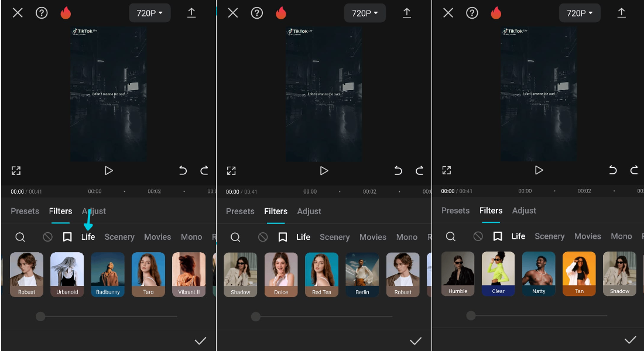644x351 pixels.
Task: Confirm with the checkmark in left screen
Action: [x=200, y=340]
